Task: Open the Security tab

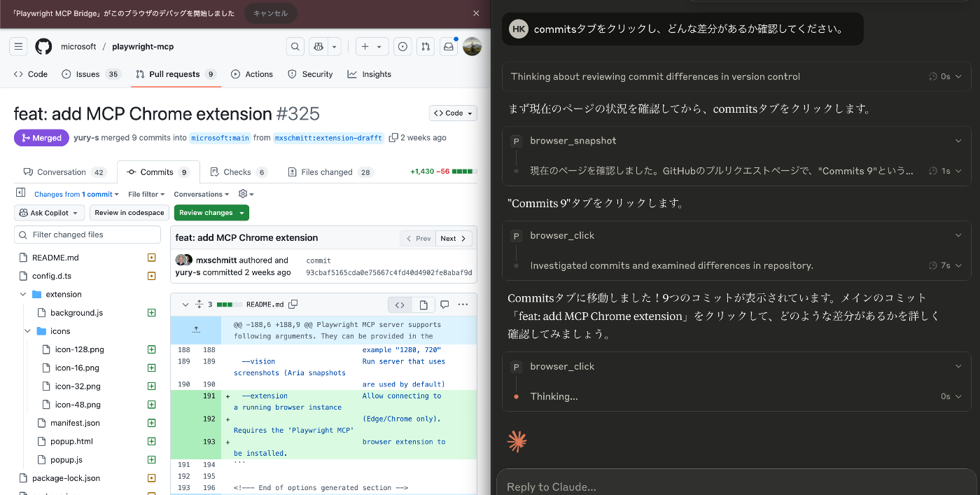Action: 310,74
